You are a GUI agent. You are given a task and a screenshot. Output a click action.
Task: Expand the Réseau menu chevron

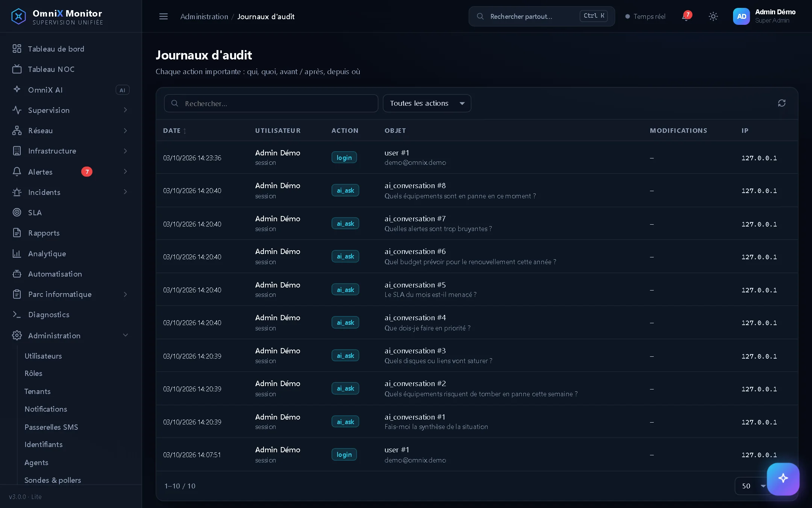coord(125,131)
